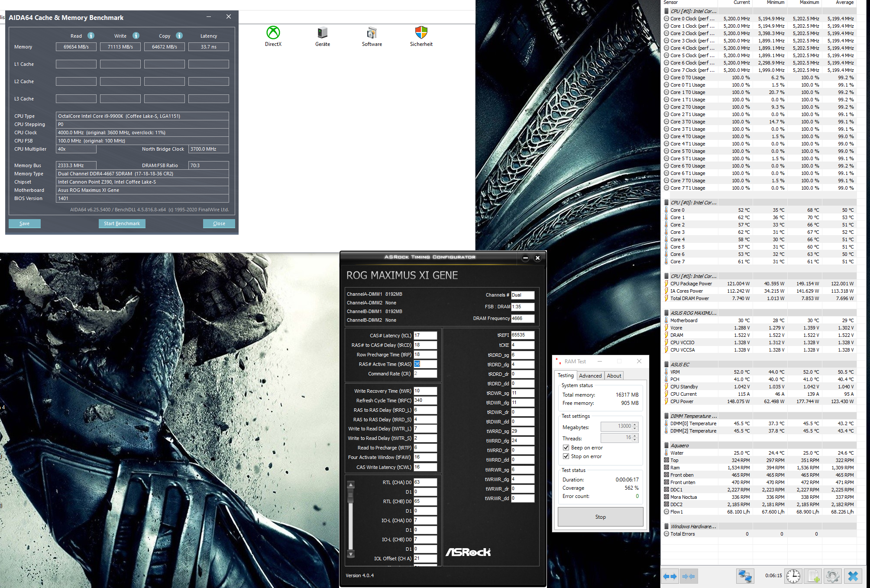Click the timing list scroll-down arrow
The image size is (870, 588).
(351, 554)
